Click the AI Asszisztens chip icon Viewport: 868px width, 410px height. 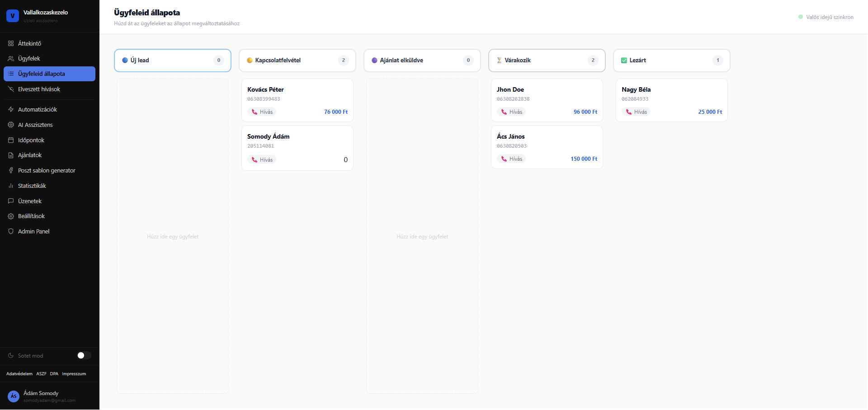click(11, 125)
